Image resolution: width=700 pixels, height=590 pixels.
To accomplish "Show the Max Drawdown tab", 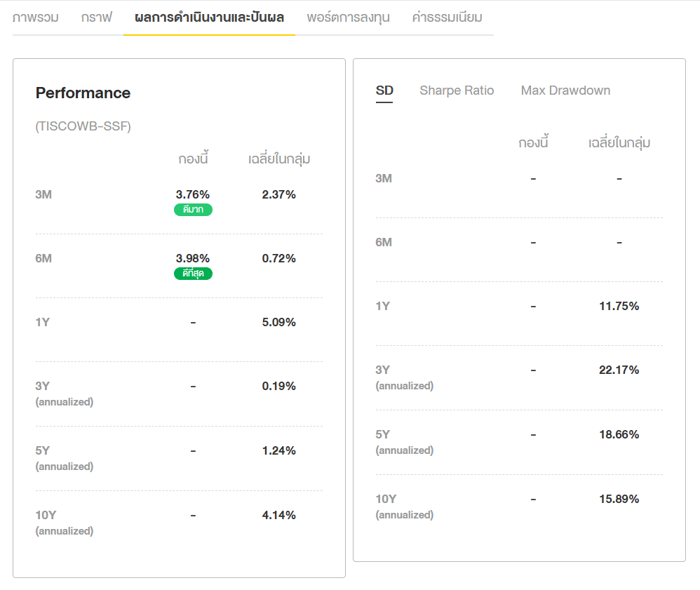I will [x=565, y=90].
